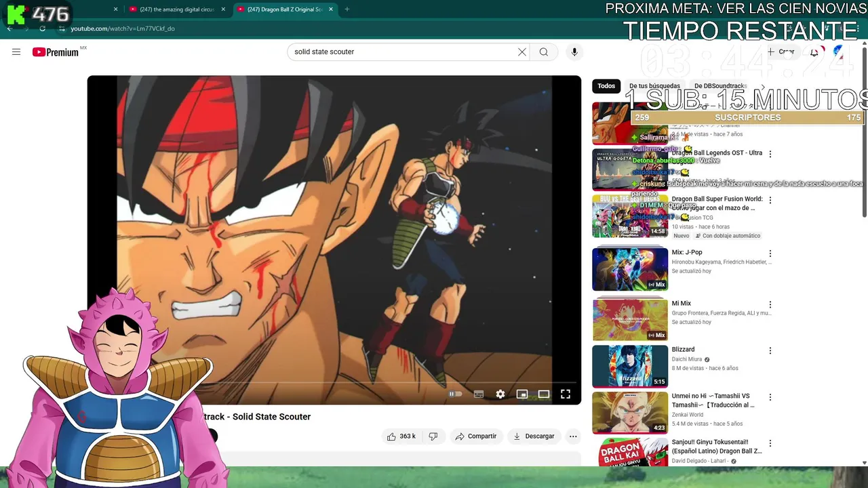Reload the page in browser
868x488 pixels.
coord(42,28)
